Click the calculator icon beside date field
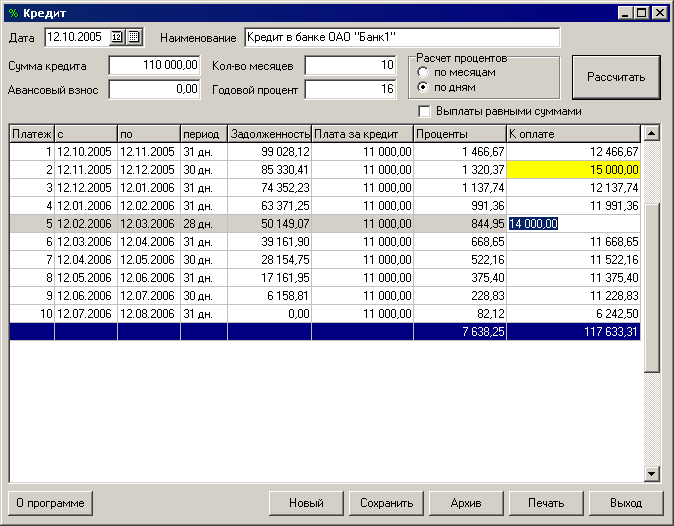This screenshot has width=674, height=526. (x=134, y=38)
